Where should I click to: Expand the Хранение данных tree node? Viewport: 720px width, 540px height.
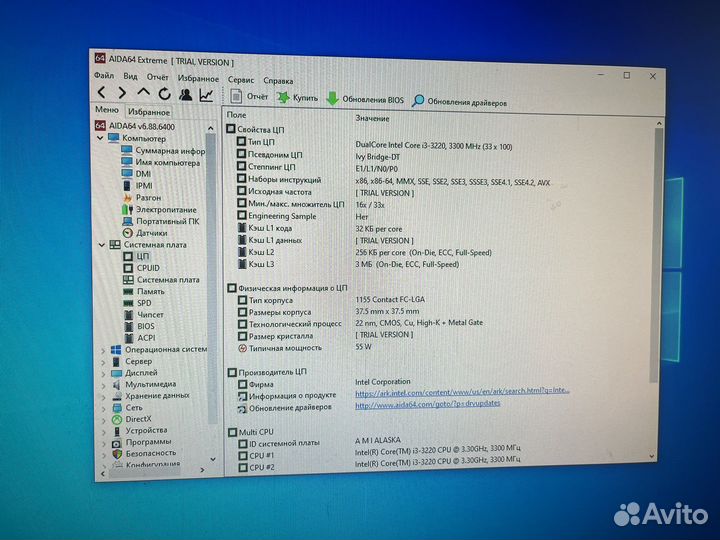pos(104,397)
